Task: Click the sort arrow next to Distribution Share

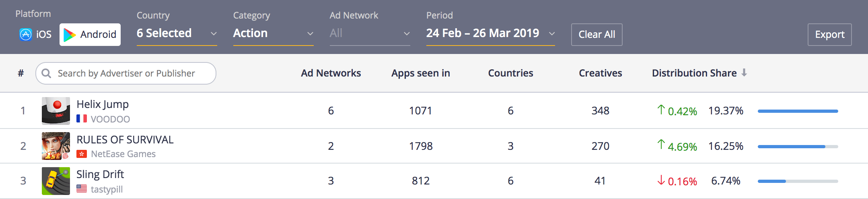Action: (x=744, y=73)
